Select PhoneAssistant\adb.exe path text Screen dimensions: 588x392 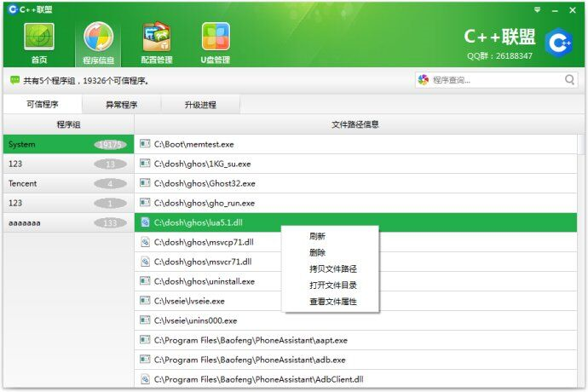coord(250,360)
